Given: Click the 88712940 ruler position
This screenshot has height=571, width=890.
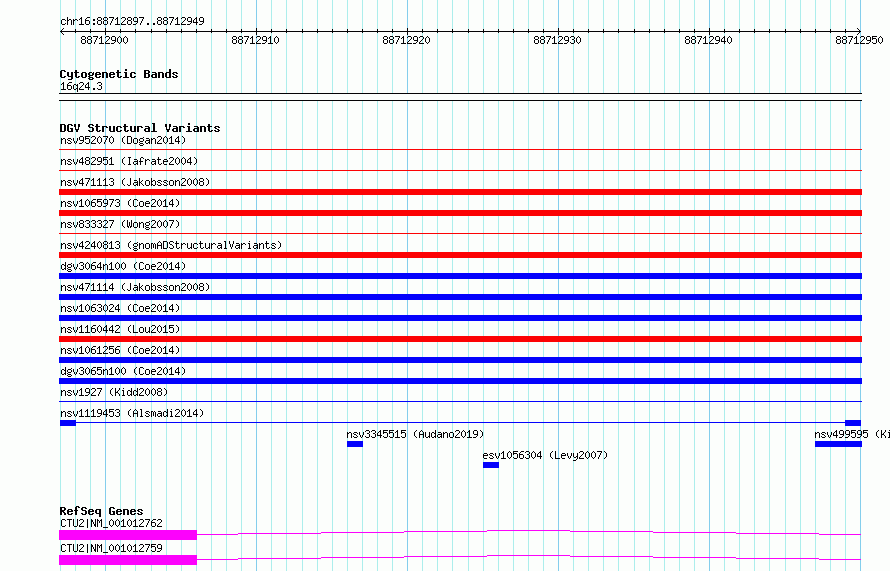Looking at the screenshot, I should (x=708, y=40).
